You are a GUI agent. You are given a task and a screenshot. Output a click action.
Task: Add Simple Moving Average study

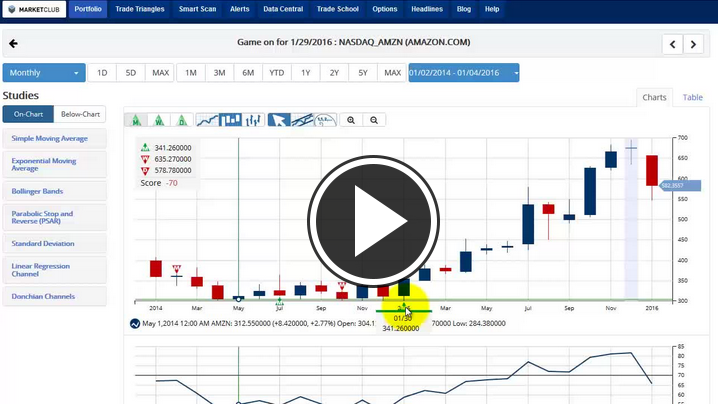54,138
